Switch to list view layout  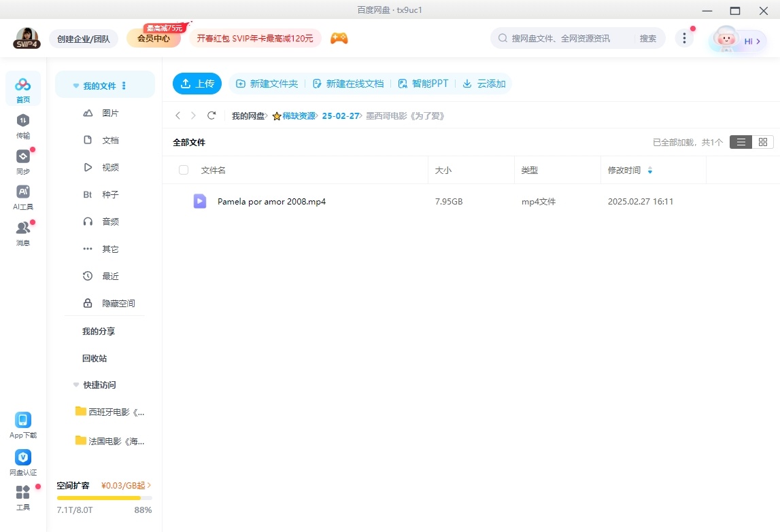coord(741,142)
